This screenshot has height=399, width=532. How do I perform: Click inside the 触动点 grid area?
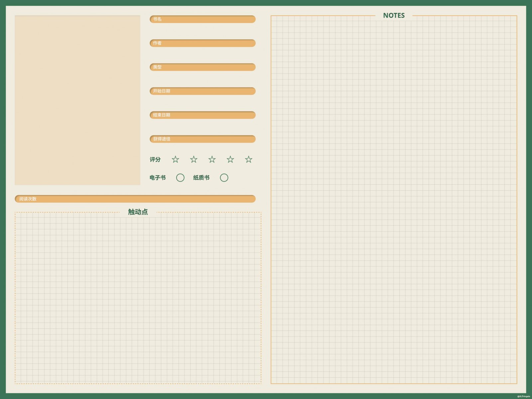[x=138, y=299]
